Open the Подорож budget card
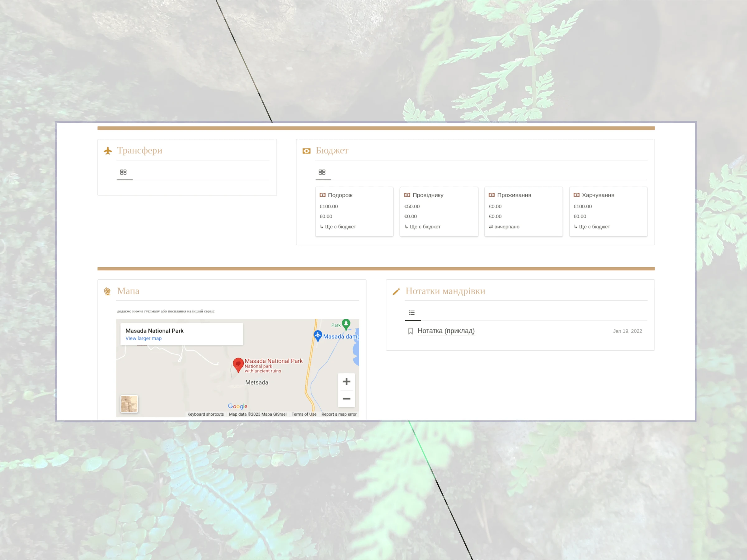The height and width of the screenshot is (560, 747). (x=354, y=212)
